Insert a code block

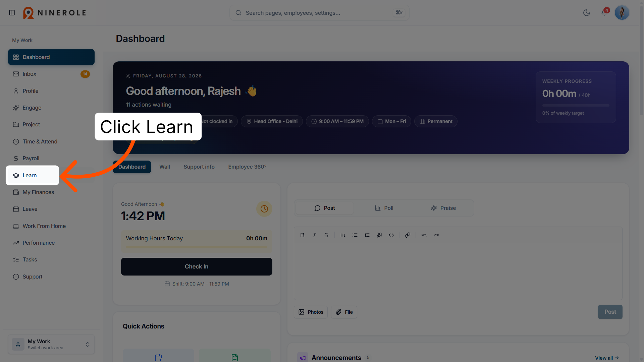391,235
